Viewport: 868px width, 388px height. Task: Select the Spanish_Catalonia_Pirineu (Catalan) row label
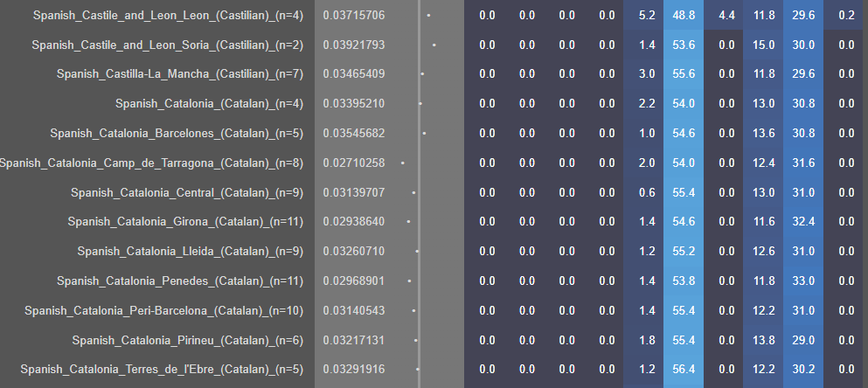pos(187,340)
